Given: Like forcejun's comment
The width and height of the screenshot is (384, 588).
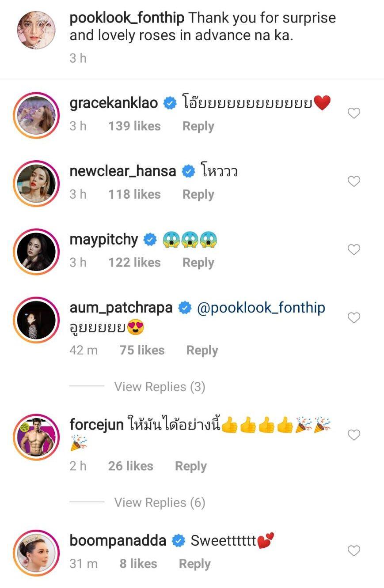Looking at the screenshot, I should point(354,435).
